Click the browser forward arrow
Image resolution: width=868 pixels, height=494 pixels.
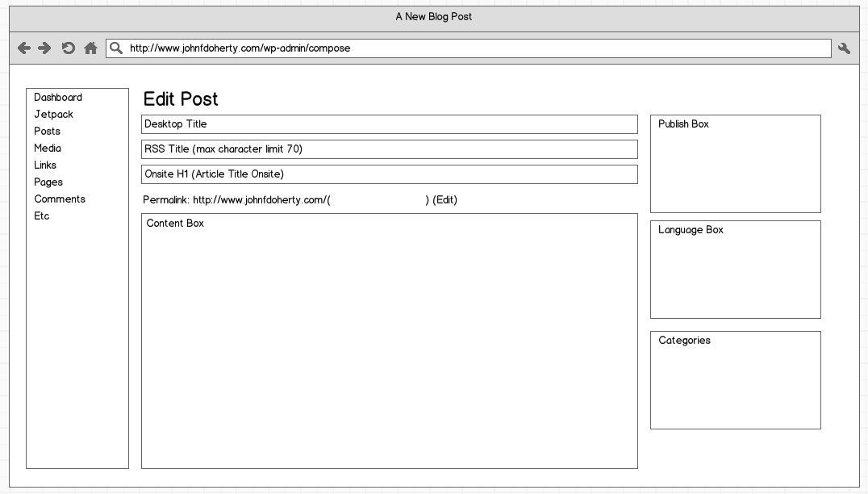[44, 48]
